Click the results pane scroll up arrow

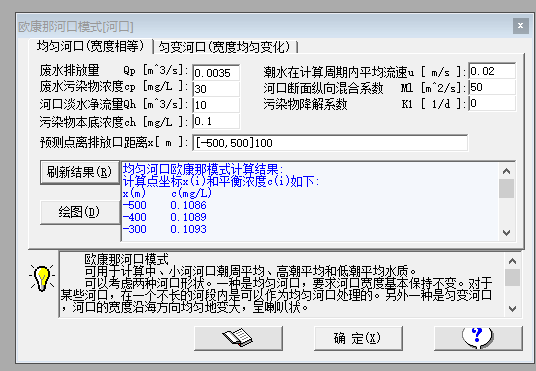[506, 171]
